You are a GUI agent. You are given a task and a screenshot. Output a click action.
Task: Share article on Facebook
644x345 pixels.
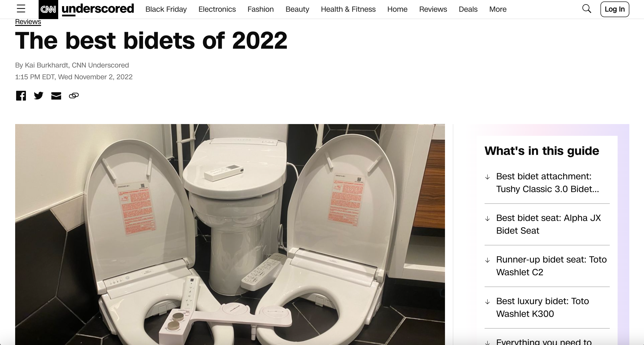pos(21,96)
